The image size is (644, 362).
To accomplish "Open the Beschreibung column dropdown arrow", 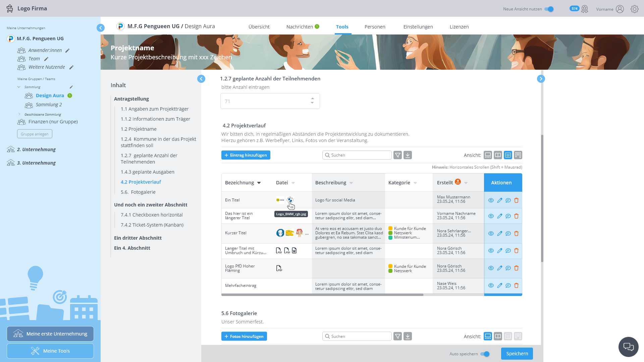I will pyautogui.click(x=351, y=183).
